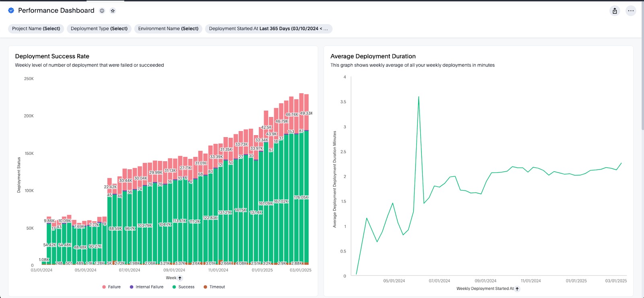644x298 pixels.
Task: Click the Weekly Deployment Started At sort arrow
Action: (517, 289)
